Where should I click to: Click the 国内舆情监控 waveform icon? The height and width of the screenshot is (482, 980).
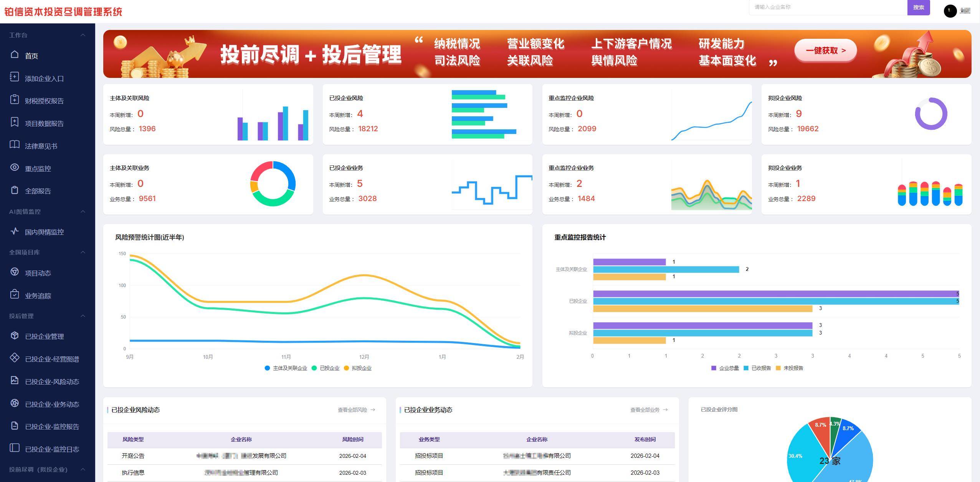(x=14, y=231)
